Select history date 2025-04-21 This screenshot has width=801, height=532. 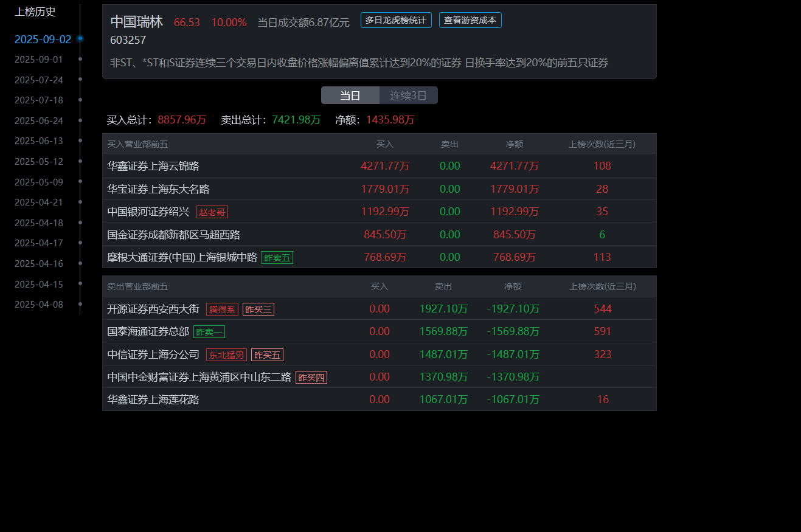(38, 202)
